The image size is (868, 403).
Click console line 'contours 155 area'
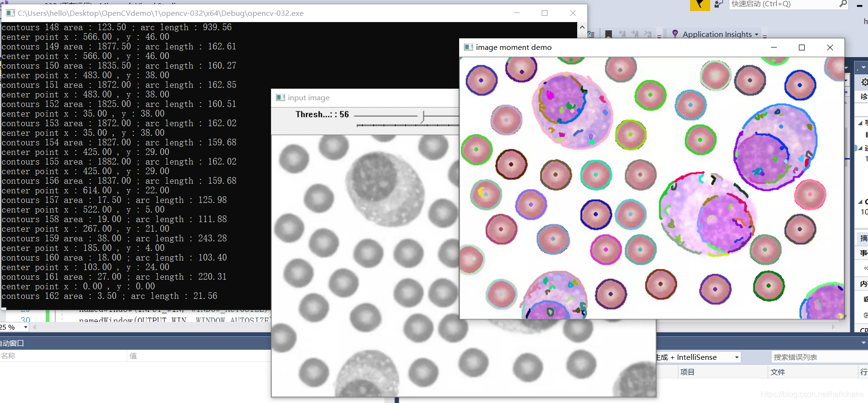(x=119, y=162)
